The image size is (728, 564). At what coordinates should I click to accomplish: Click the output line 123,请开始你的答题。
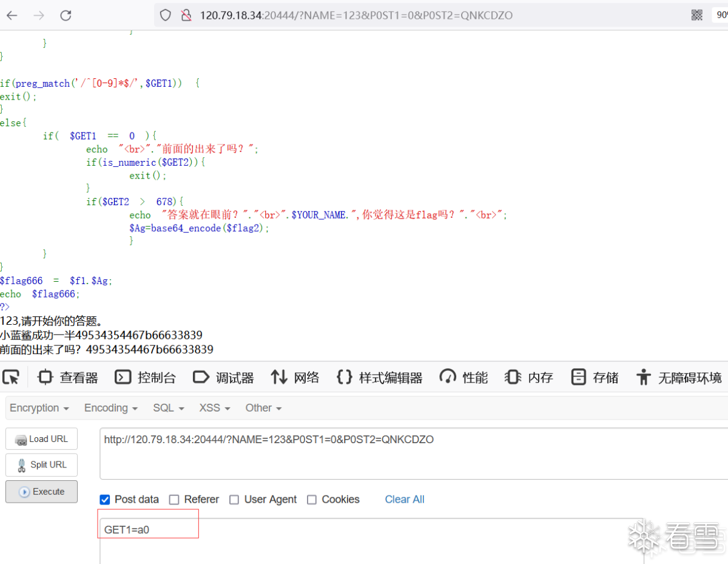[x=52, y=321]
